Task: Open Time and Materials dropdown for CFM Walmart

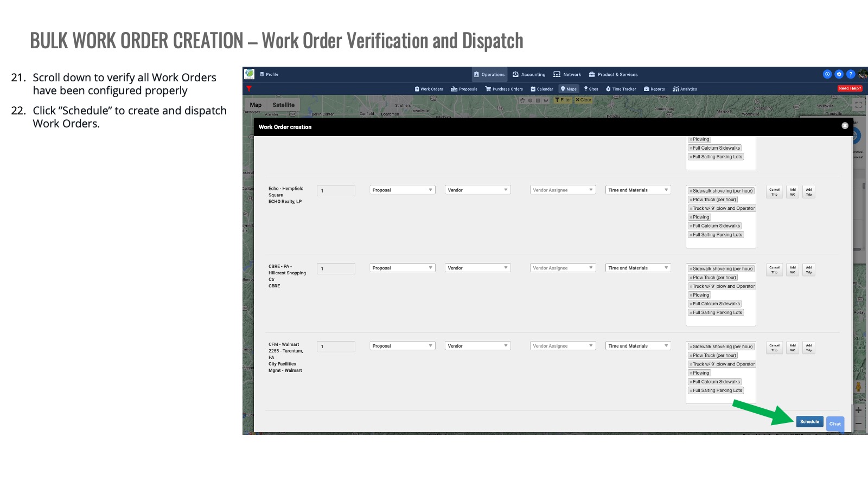Action: [638, 346]
